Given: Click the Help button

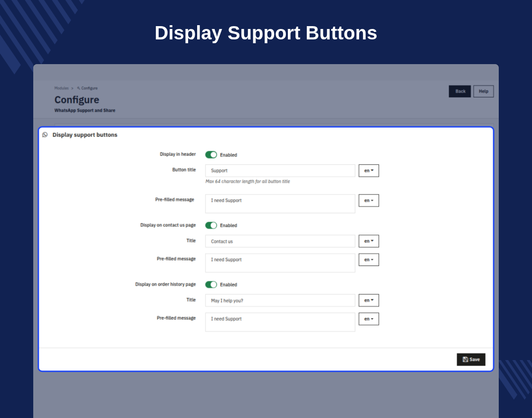Looking at the screenshot, I should pos(484,91).
